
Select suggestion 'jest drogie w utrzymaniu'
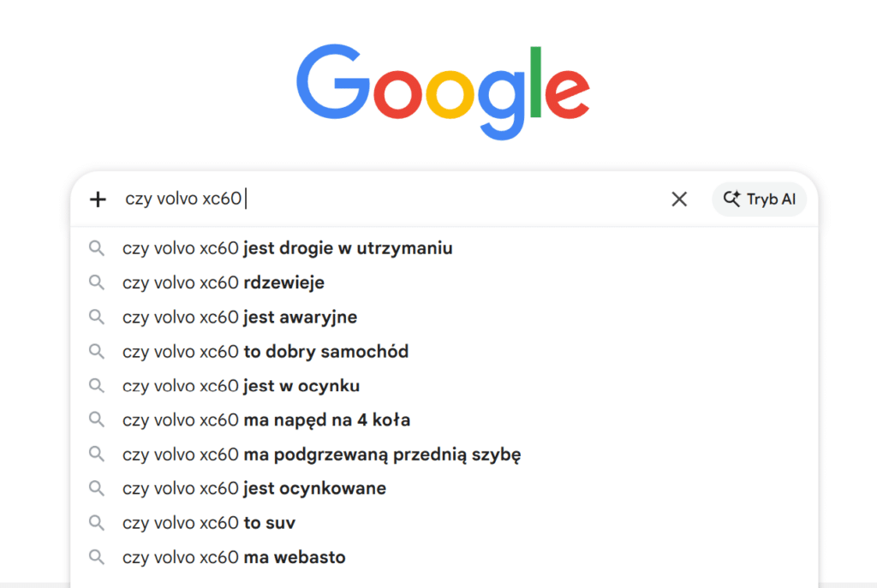tap(288, 248)
